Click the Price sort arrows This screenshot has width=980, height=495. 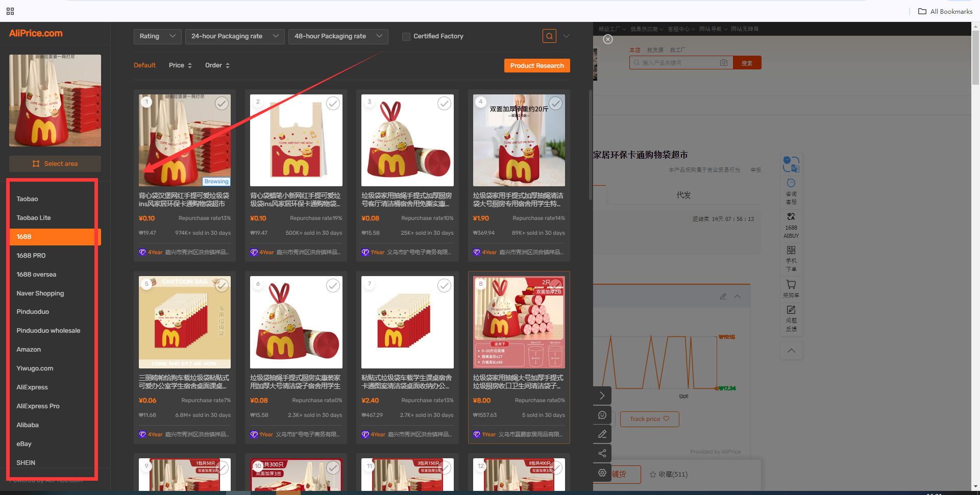(190, 65)
